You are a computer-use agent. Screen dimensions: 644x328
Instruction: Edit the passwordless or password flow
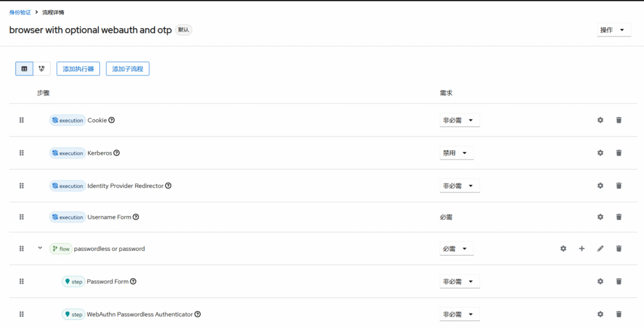tap(600, 249)
